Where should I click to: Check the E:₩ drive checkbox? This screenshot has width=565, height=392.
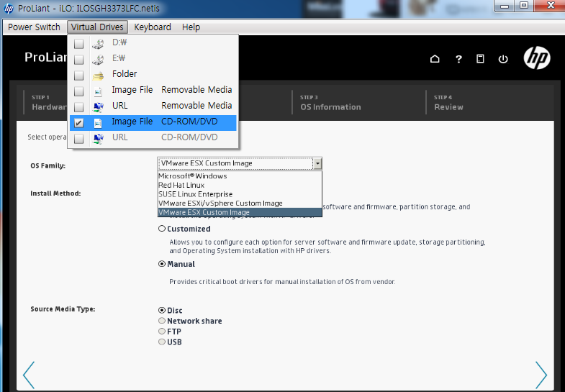78,60
